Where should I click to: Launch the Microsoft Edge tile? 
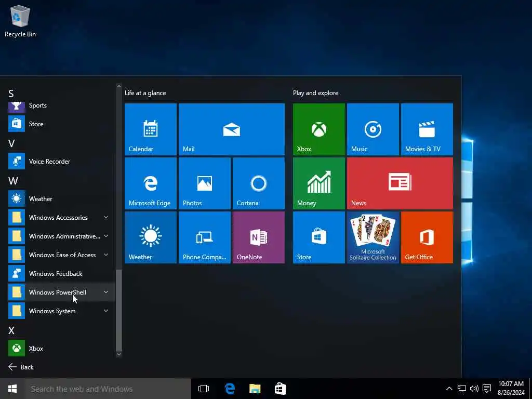tap(151, 183)
